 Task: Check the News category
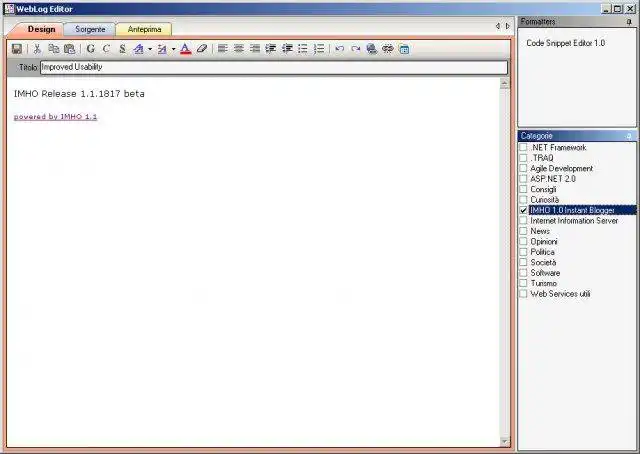523,231
